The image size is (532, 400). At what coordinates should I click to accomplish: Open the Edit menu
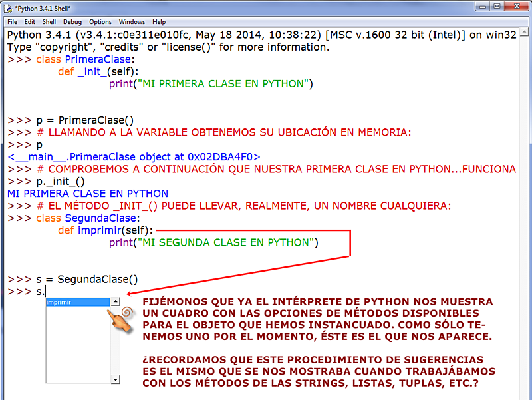tap(29, 21)
